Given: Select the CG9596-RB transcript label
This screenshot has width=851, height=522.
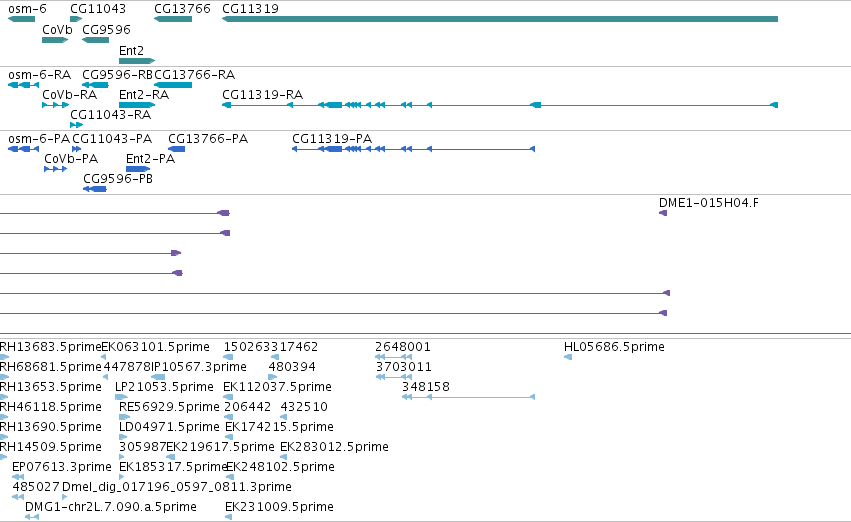Looking at the screenshot, I should point(118,75).
